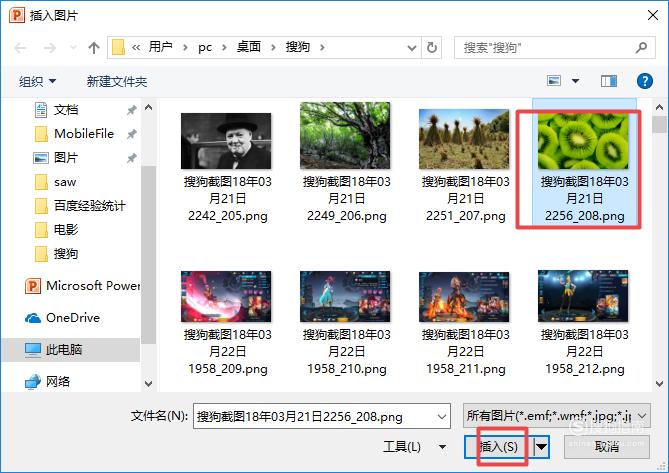Click the search magnifier icon
Screen dimensions: 669x473
coord(641,47)
